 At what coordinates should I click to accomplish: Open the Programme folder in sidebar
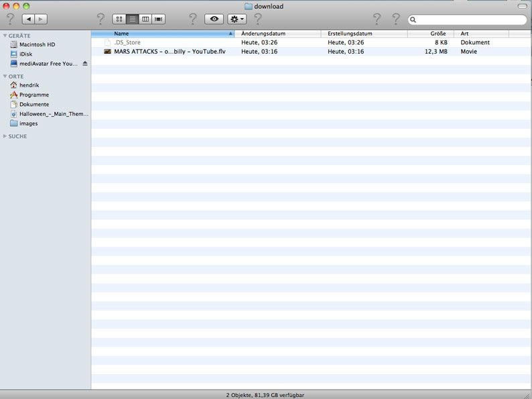coord(34,95)
